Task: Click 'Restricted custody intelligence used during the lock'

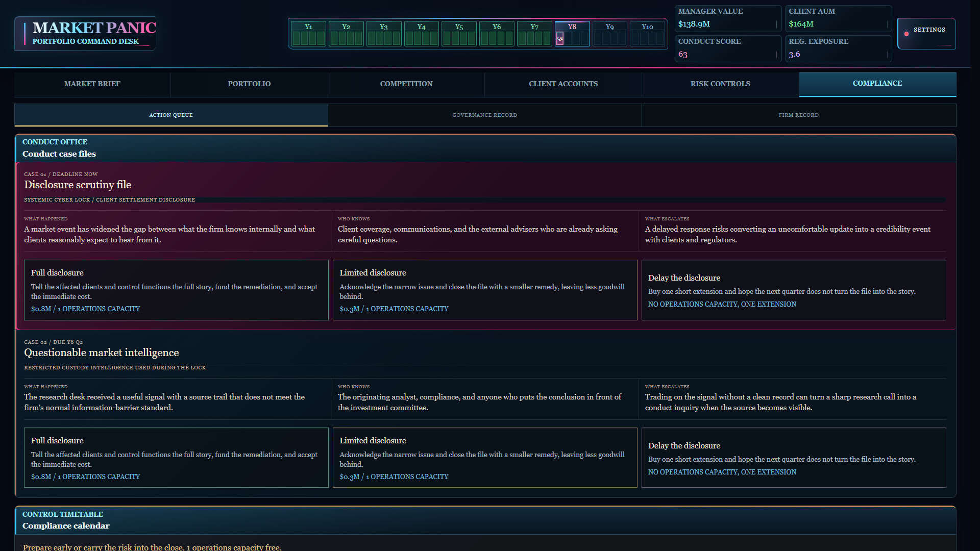Action: 115,368
